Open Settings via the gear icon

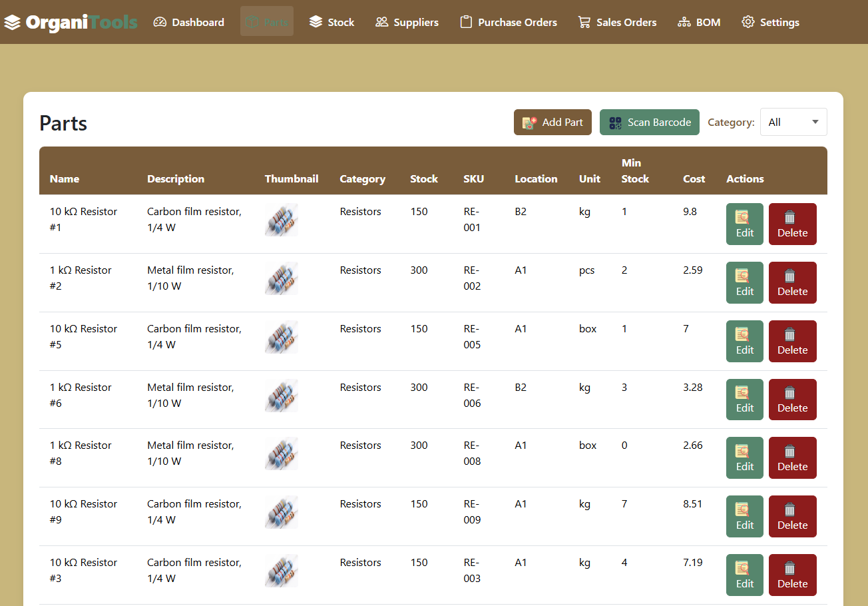(x=748, y=22)
